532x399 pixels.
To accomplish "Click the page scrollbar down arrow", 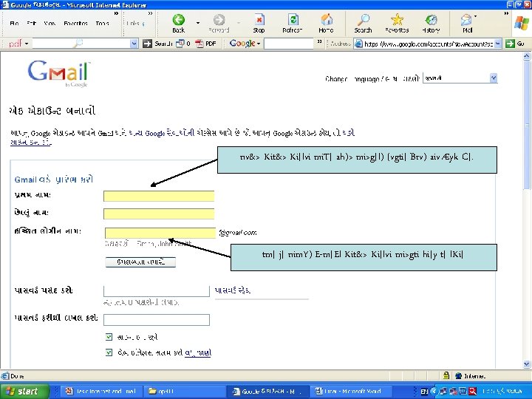I will (x=527, y=364).
